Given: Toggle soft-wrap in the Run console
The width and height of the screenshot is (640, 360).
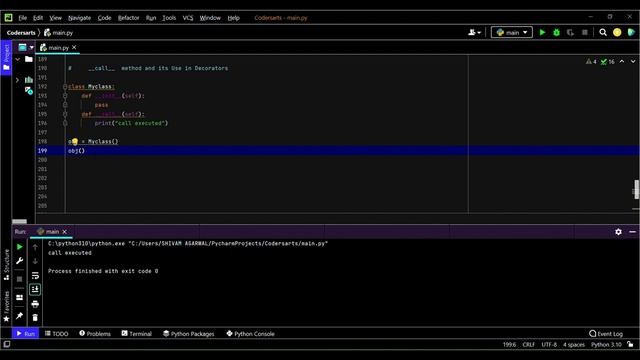Looking at the screenshot, I should 35,276.
